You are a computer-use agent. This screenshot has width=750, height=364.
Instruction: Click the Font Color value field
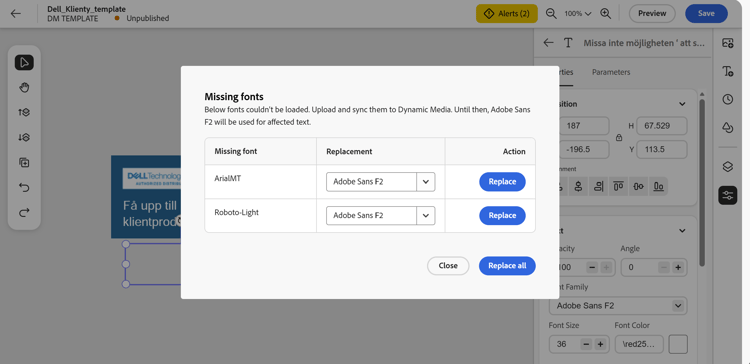(640, 344)
